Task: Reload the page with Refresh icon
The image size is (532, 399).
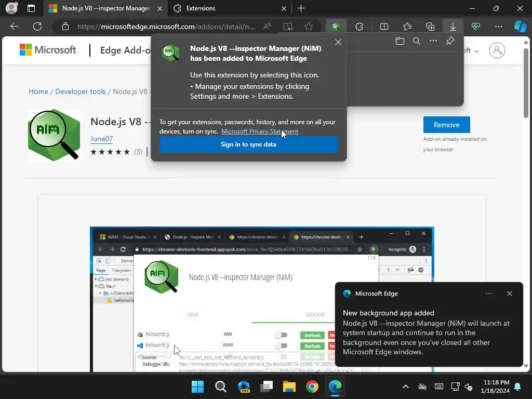Action: tap(37, 26)
